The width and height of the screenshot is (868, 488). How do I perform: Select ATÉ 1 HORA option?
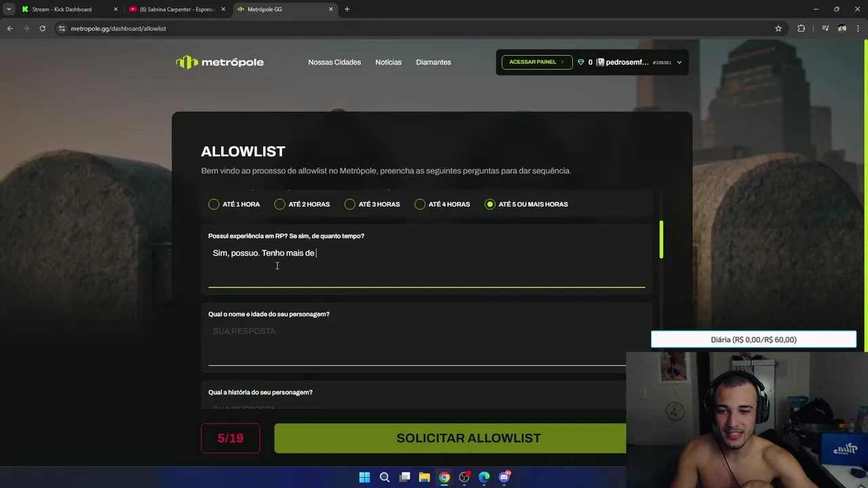(x=234, y=204)
